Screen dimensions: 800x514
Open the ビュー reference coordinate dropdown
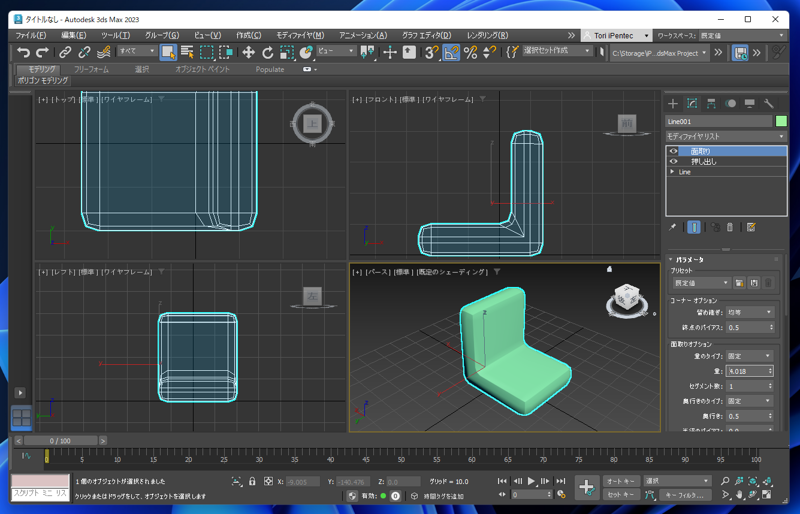point(336,51)
